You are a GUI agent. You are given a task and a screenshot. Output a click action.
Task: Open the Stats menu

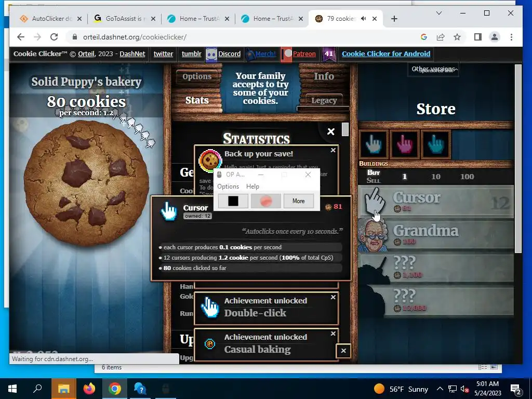coord(197,100)
